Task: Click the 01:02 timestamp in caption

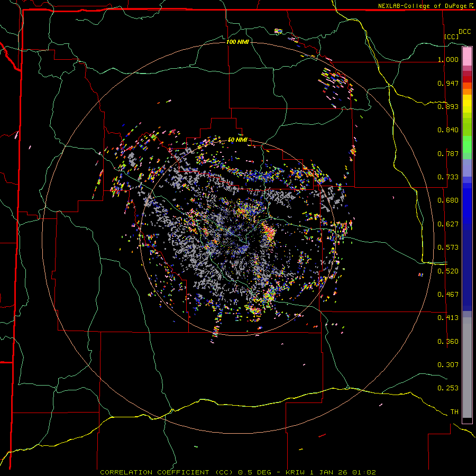Action: (364, 472)
